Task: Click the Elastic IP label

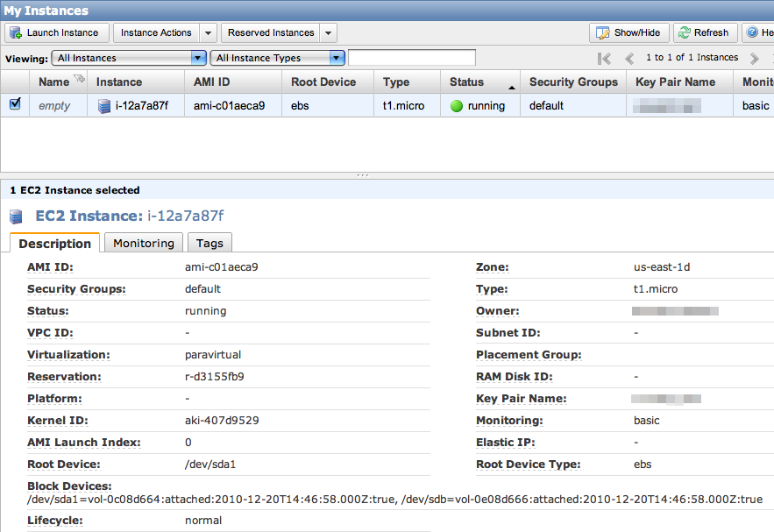Action: (506, 443)
